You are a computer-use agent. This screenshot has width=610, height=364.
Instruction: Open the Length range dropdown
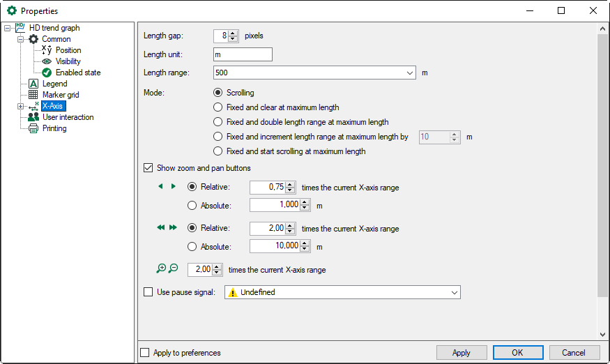(x=409, y=73)
